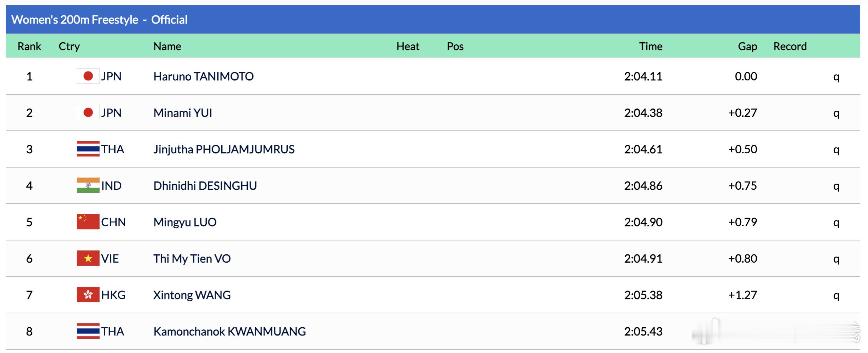Image resolution: width=868 pixels, height=353 pixels.
Task: Click the time 2:04.61
Action: click(643, 149)
